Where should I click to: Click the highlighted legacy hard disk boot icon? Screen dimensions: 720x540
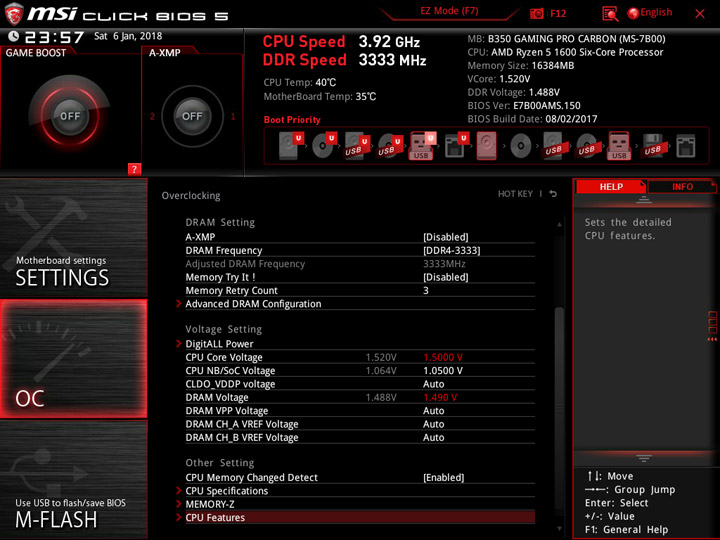(486, 146)
